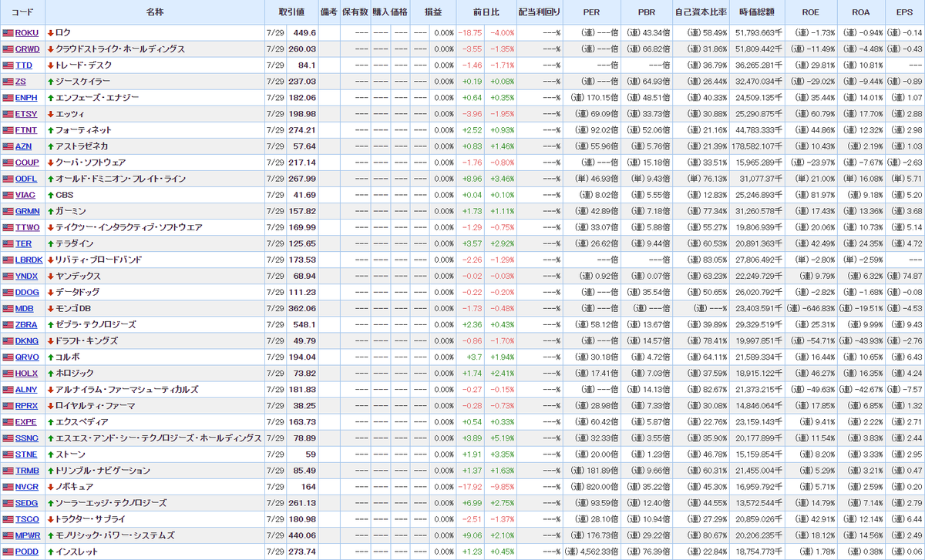
Task: Click the US flag icon beside YNDX
Action: point(8,276)
